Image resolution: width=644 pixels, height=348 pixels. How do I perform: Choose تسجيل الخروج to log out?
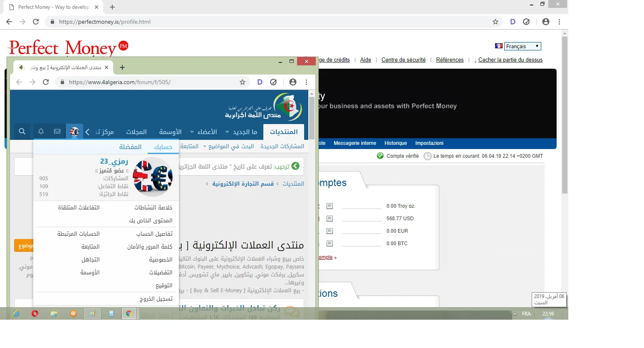click(156, 299)
